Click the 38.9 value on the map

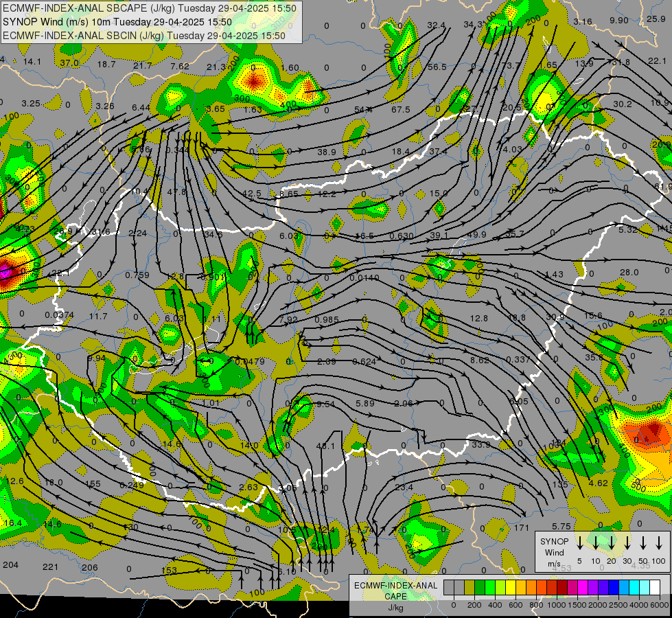[327, 152]
